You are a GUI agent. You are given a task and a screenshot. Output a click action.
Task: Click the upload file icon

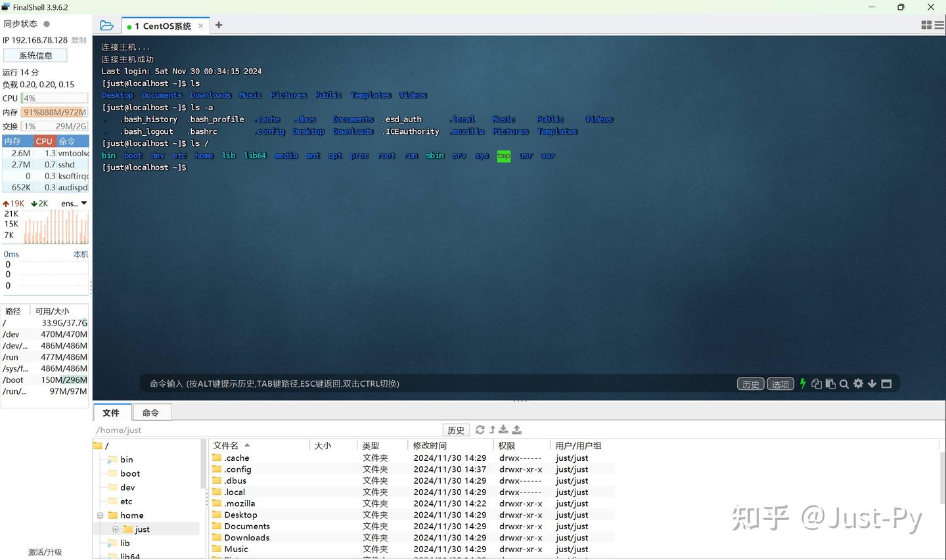tap(517, 429)
